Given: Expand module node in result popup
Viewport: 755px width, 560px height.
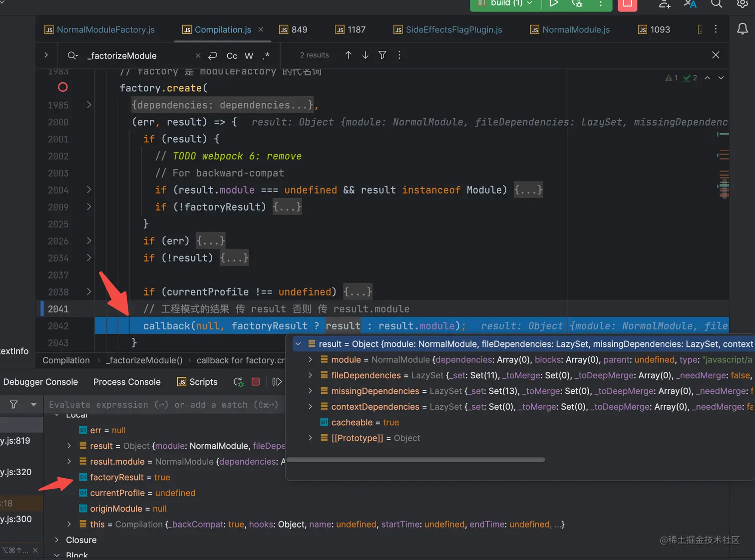Looking at the screenshot, I should pyautogui.click(x=310, y=359).
